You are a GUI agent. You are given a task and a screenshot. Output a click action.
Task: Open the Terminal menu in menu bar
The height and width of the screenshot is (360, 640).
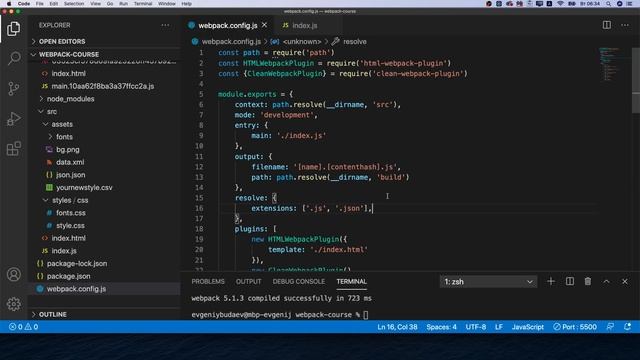(x=143, y=4)
